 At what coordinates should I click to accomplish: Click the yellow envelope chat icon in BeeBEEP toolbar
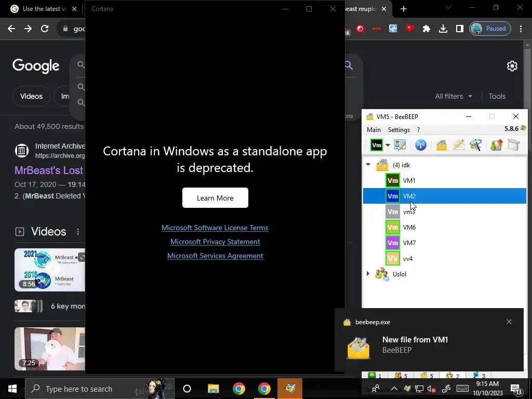pyautogui.click(x=442, y=145)
